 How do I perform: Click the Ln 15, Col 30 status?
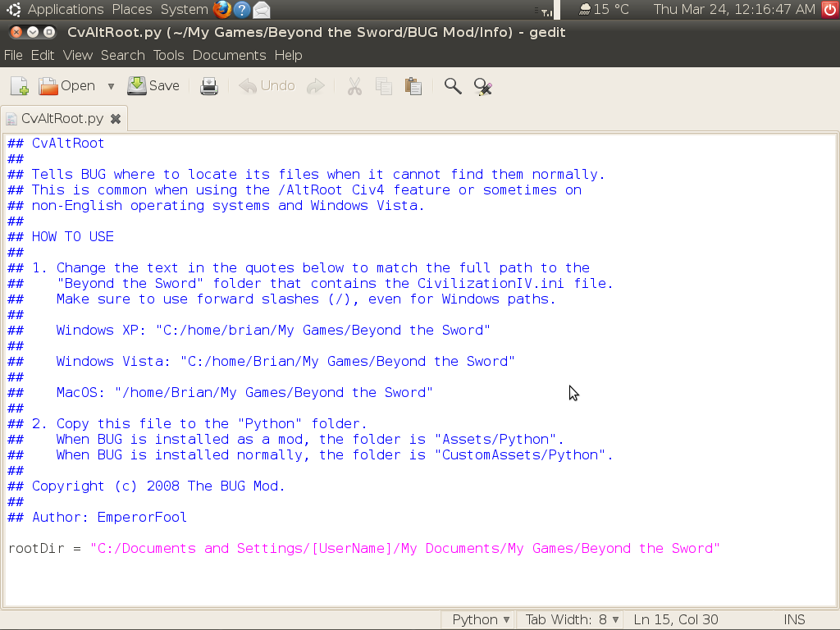676,620
